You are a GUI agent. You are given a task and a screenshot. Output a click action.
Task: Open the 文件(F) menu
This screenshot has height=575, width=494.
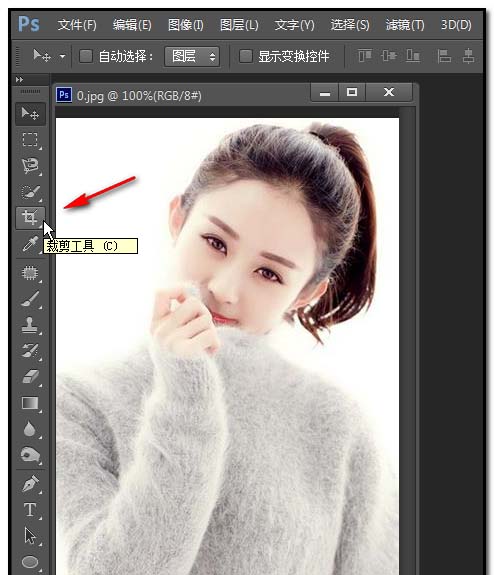(77, 25)
